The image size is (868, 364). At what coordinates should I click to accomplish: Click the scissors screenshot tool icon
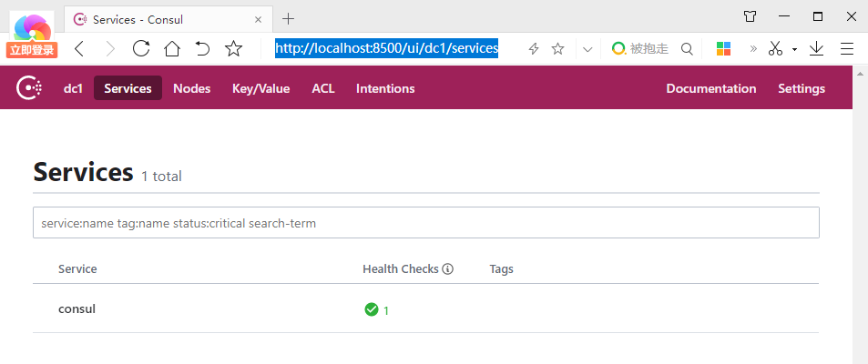776,48
